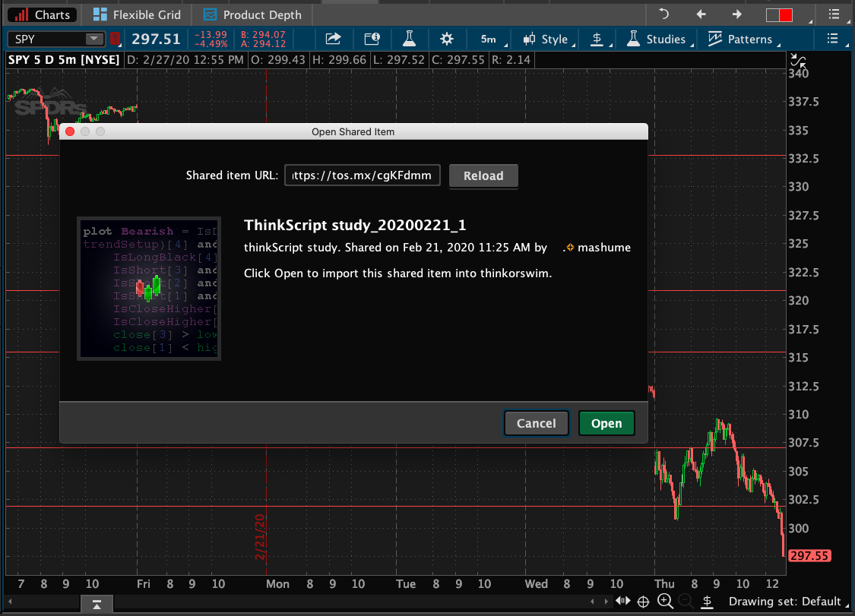Screen dimensions: 855x616
Task: Toggle the bottom panel expand arrow
Action: coord(97,605)
